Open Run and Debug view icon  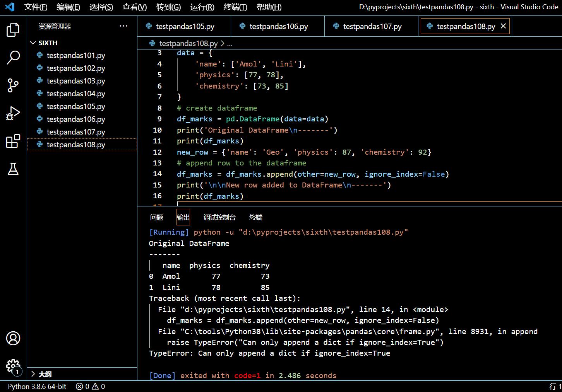point(13,113)
